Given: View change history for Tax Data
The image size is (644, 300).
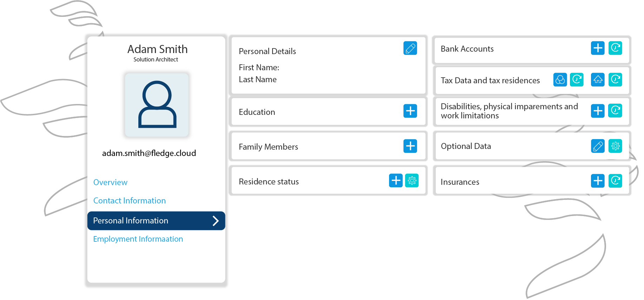Looking at the screenshot, I should tap(577, 80).
